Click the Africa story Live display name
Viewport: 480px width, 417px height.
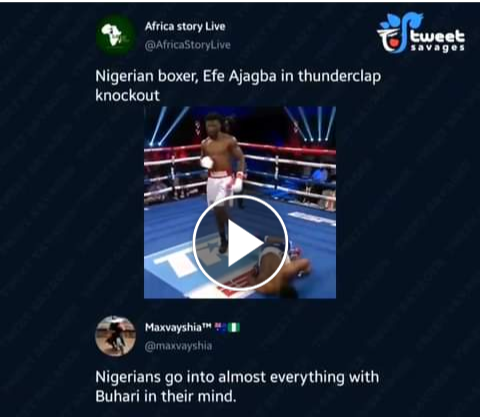[x=185, y=27]
